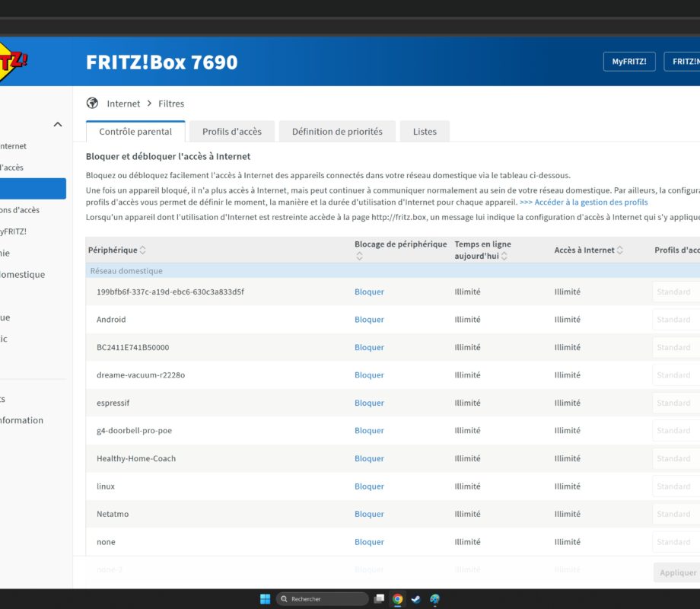Click the device name g4-doorbell-pro-poe
Viewport: 700px width, 609px height.
coord(135,430)
